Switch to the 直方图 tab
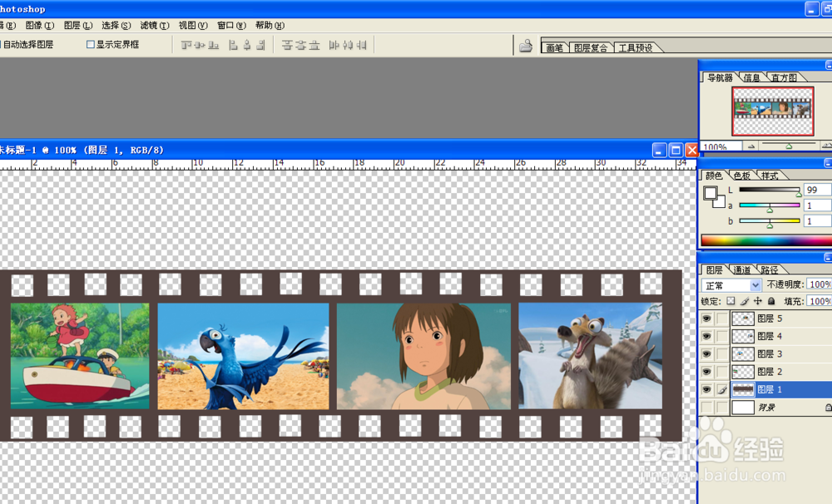The image size is (832, 504). [x=785, y=78]
